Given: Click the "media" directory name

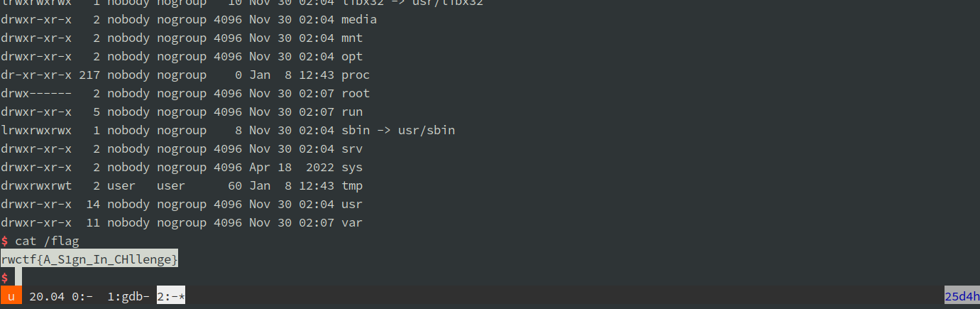Looking at the screenshot, I should point(359,20).
